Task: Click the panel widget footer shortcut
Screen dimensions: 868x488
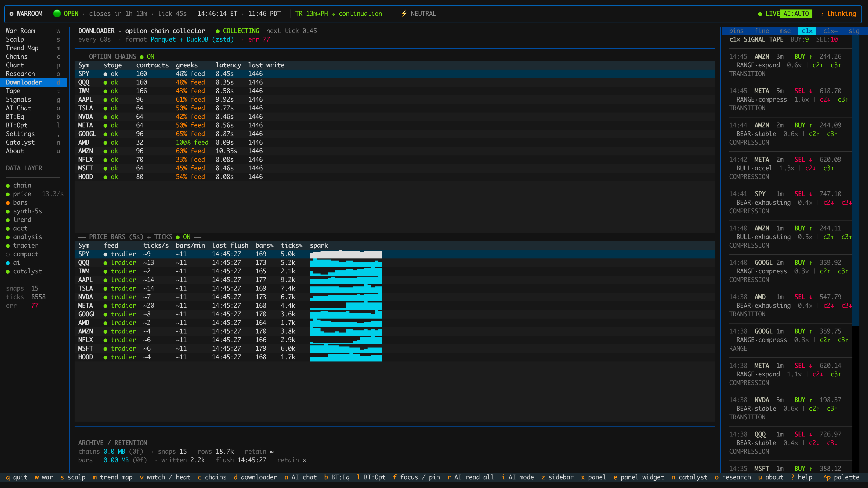Action: click(639, 477)
